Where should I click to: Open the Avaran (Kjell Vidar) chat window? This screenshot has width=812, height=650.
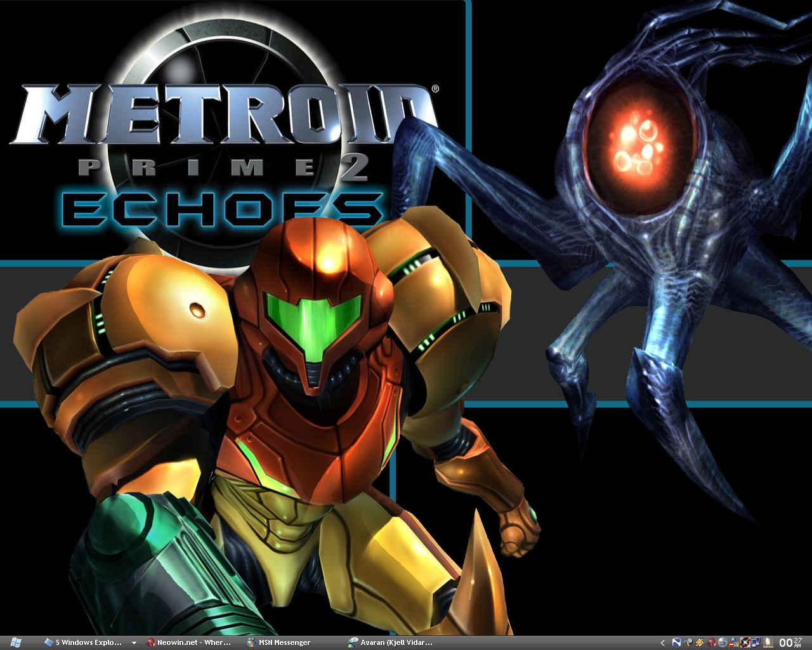(x=391, y=642)
